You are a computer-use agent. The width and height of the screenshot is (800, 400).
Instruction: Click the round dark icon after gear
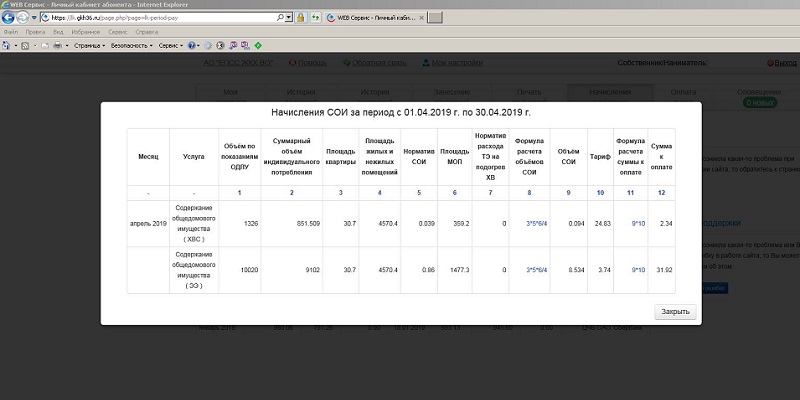pos(220,45)
